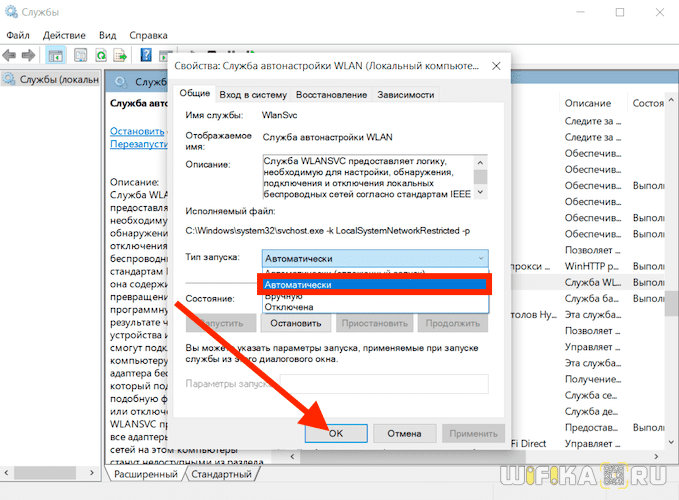The image size is (679, 500).
Task: Click the Параметры запуска input field
Action: point(385,384)
